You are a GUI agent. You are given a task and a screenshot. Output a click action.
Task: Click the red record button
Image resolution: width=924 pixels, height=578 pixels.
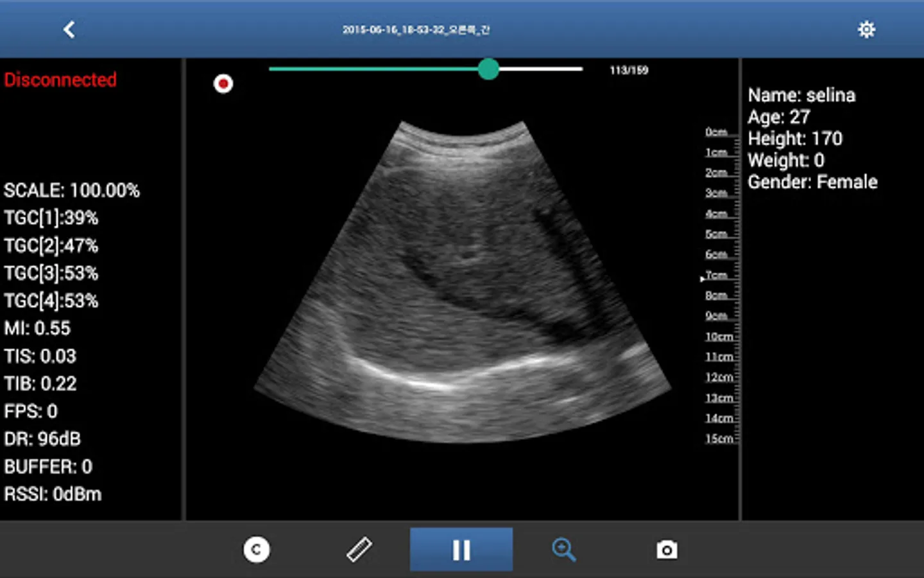tap(223, 83)
